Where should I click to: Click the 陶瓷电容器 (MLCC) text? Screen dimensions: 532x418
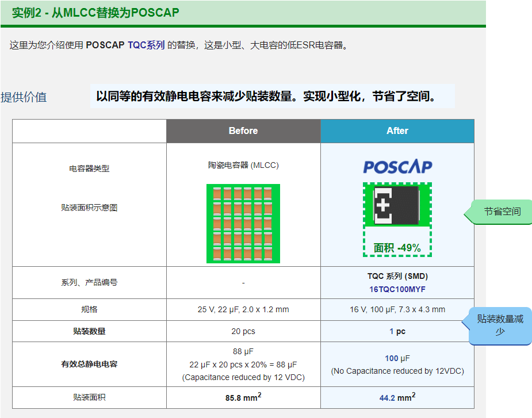point(243,165)
